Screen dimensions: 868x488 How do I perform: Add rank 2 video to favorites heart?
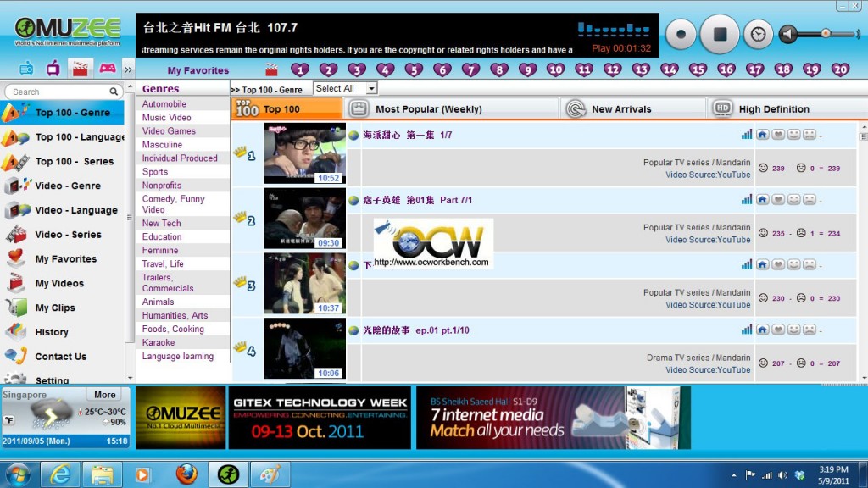(778, 200)
